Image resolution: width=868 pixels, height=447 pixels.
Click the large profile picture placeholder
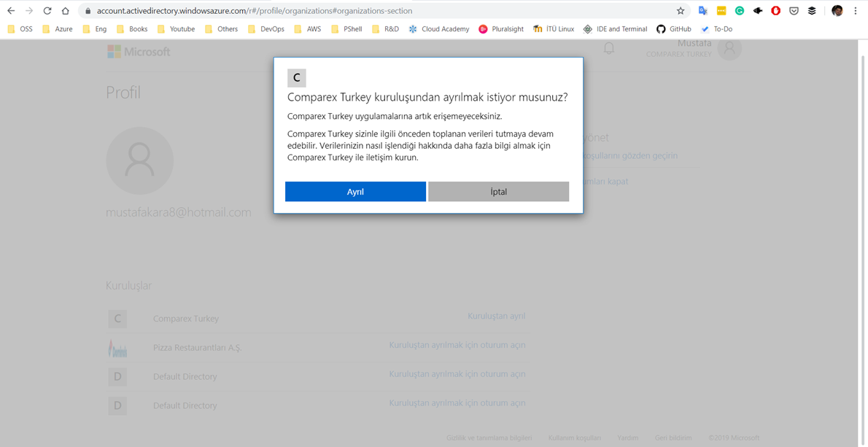(x=139, y=160)
